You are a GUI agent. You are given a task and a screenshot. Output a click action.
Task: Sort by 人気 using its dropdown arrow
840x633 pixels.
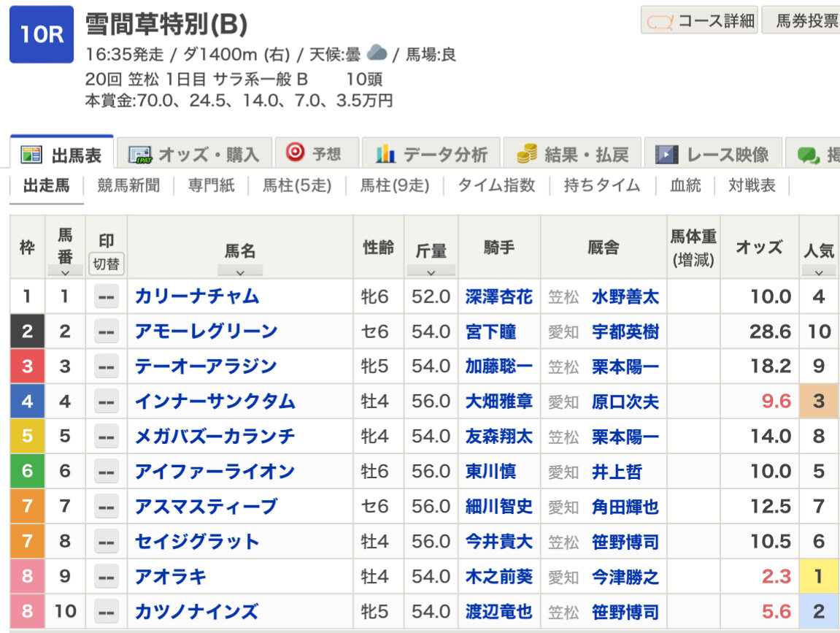[819, 271]
